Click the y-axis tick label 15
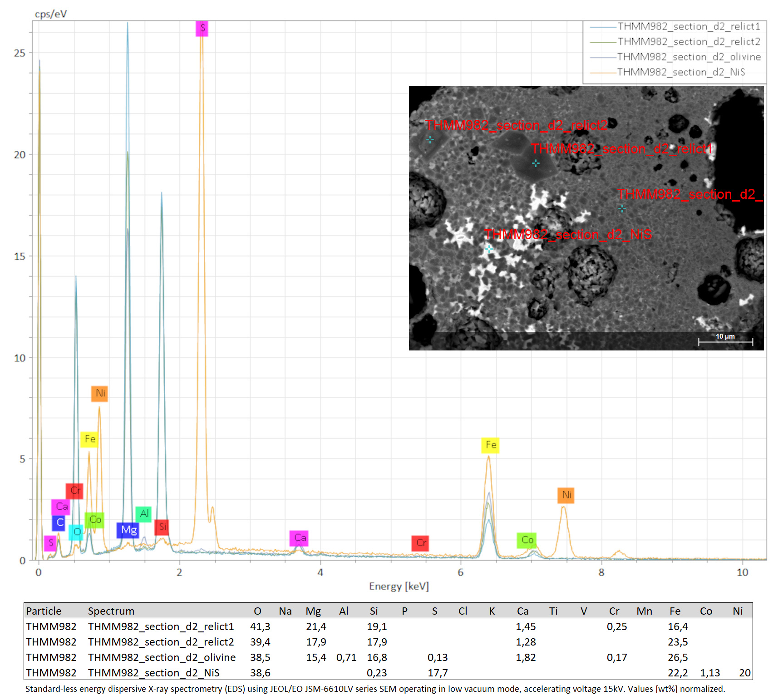Screen dimensions: 778x700 [x=20, y=256]
